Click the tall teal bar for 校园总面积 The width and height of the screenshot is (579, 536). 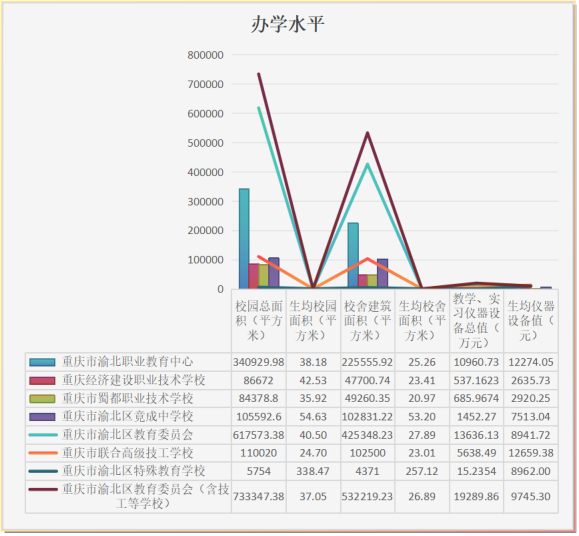click(x=244, y=238)
